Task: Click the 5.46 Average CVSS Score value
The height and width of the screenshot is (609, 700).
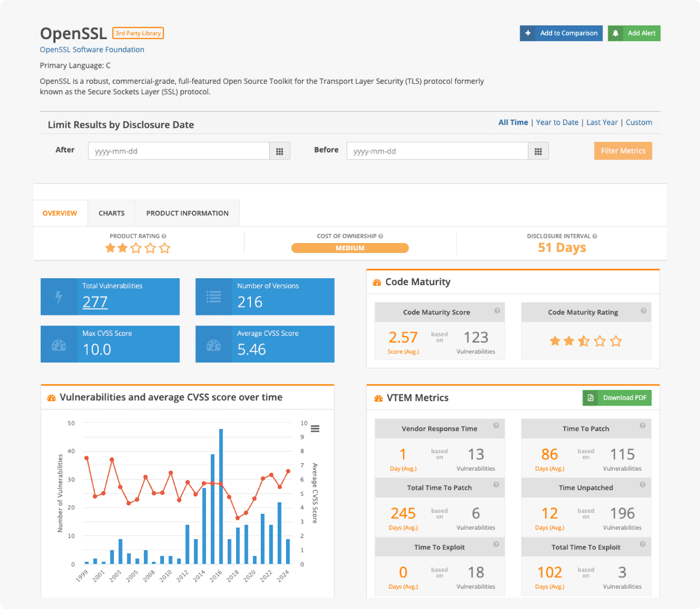Action: coord(252,350)
